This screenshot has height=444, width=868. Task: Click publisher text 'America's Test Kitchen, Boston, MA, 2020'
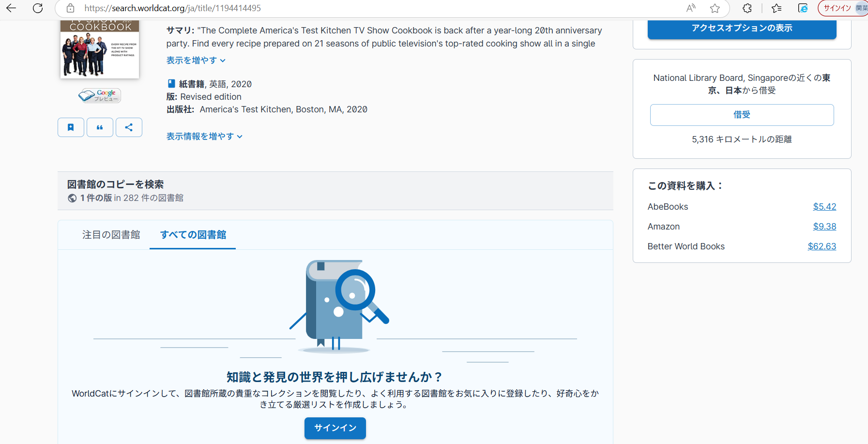(x=283, y=109)
